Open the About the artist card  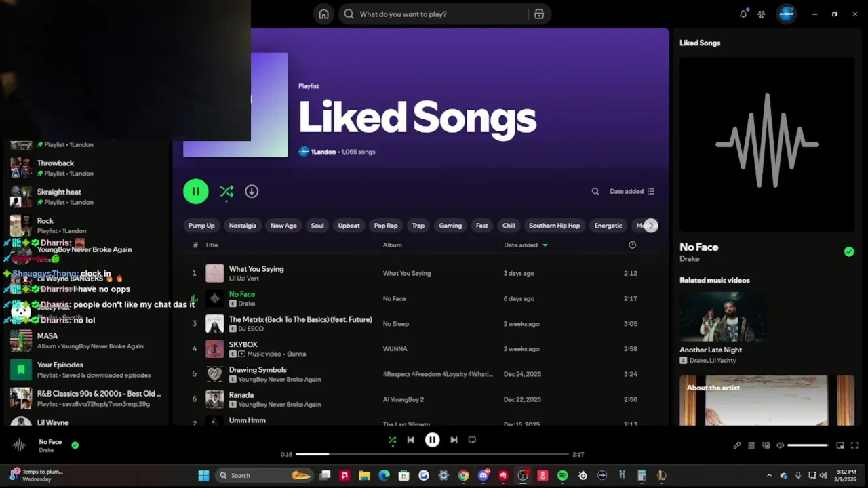[767, 401]
